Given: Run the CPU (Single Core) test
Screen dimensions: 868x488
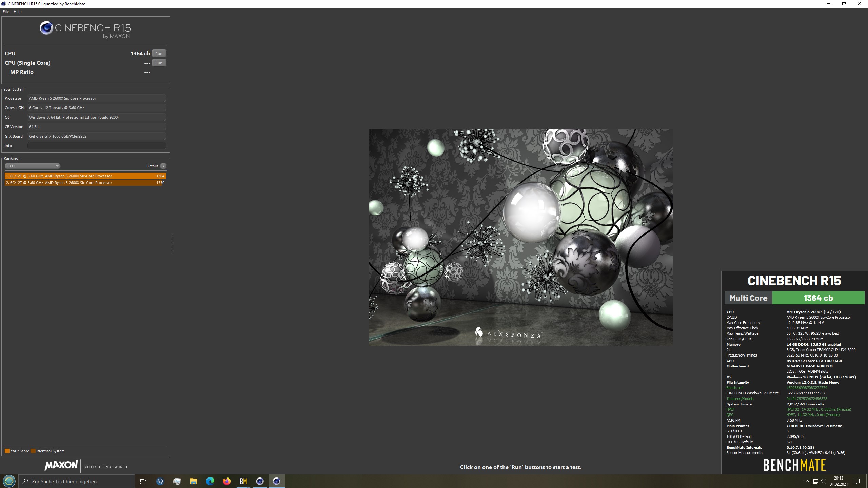Looking at the screenshot, I should [x=159, y=63].
